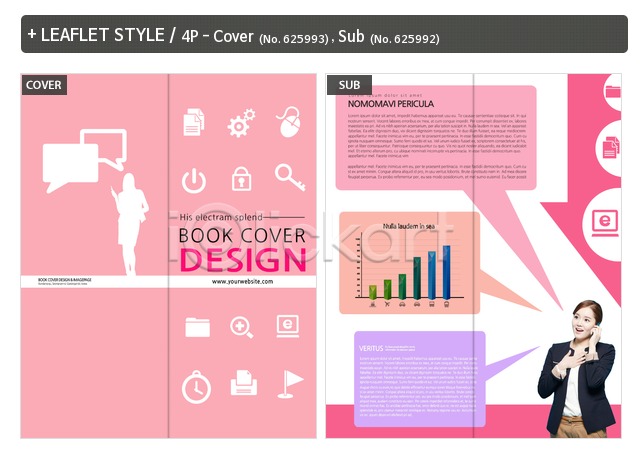Screen dimensions: 640x453
Task: Select the printer icon
Action: click(x=243, y=383)
